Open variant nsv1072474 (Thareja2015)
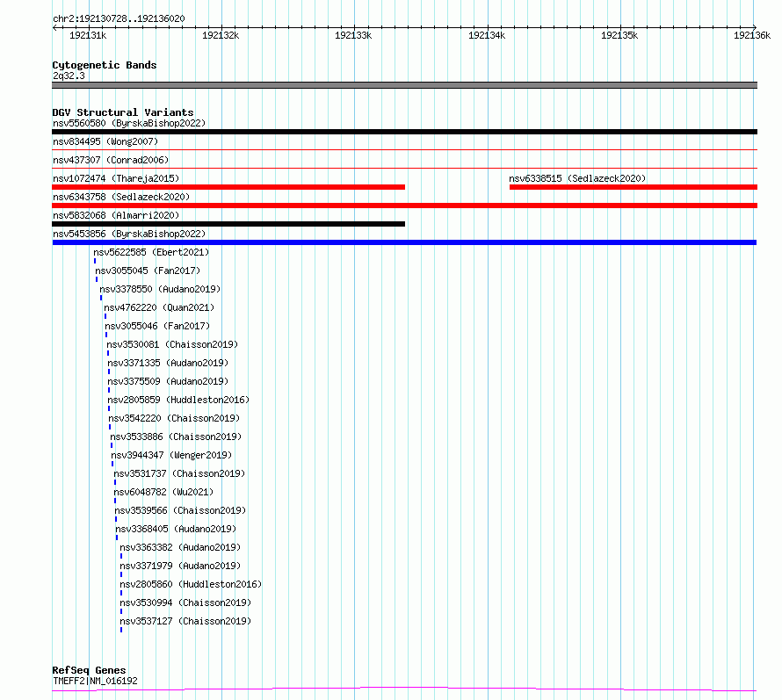Viewport: 782px width, 700px height. (x=116, y=178)
